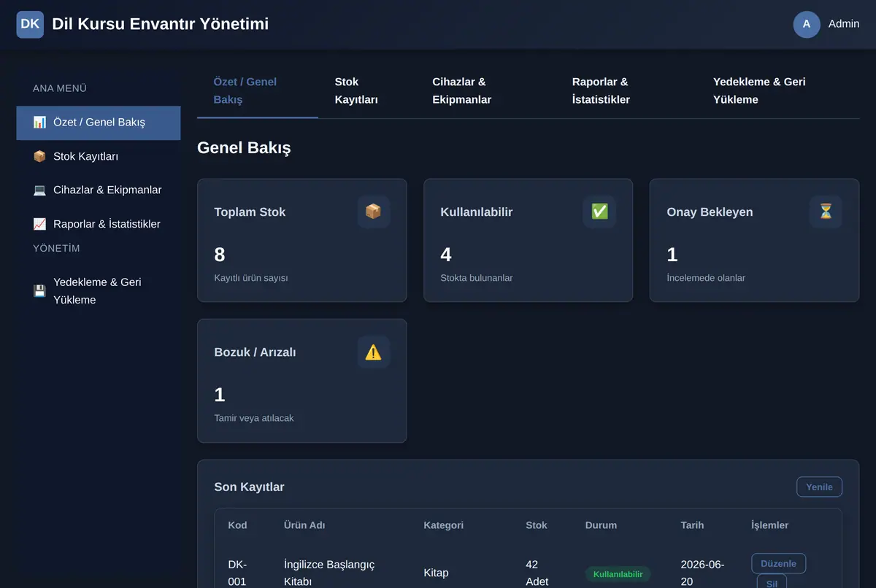The width and height of the screenshot is (876, 588).
Task: Click the Ürün Adı column header
Action: (x=304, y=525)
